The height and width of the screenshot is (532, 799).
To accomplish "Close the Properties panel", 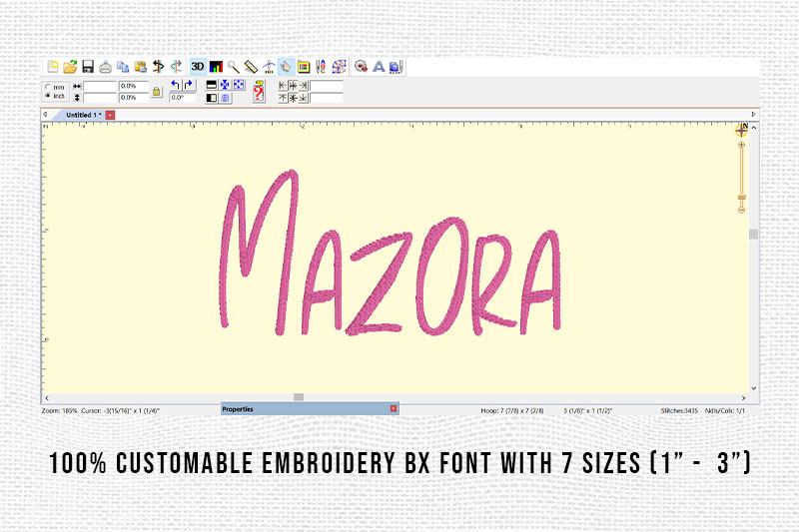I will click(394, 408).
